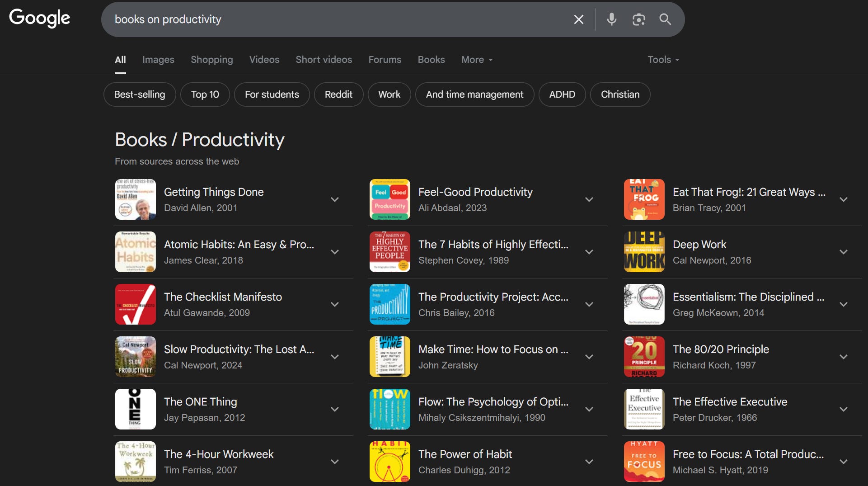Expand The Power of Habit chevron
The height and width of the screenshot is (486, 868).
(x=589, y=462)
